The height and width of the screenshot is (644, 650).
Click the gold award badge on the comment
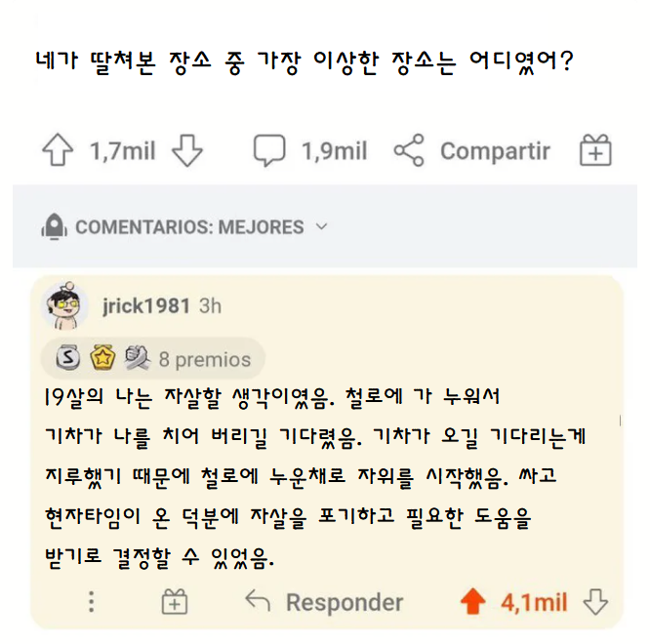pos(102,359)
